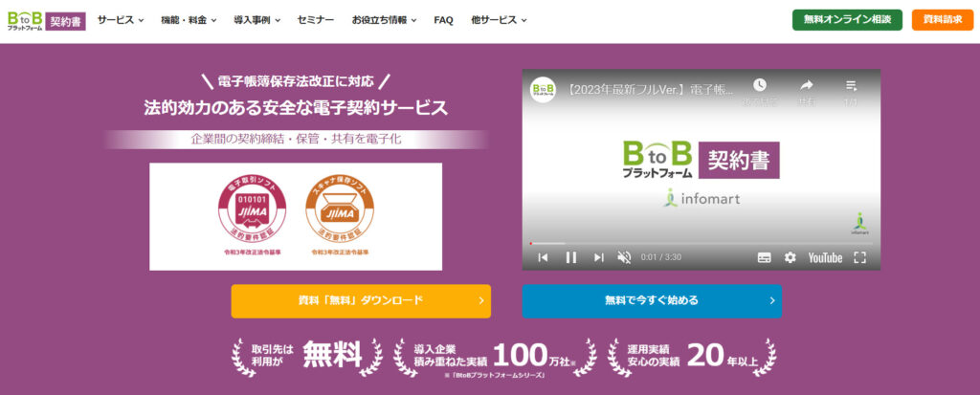This screenshot has width=980, height=395.
Task: Click the Watch later clock icon
Action: point(759,85)
